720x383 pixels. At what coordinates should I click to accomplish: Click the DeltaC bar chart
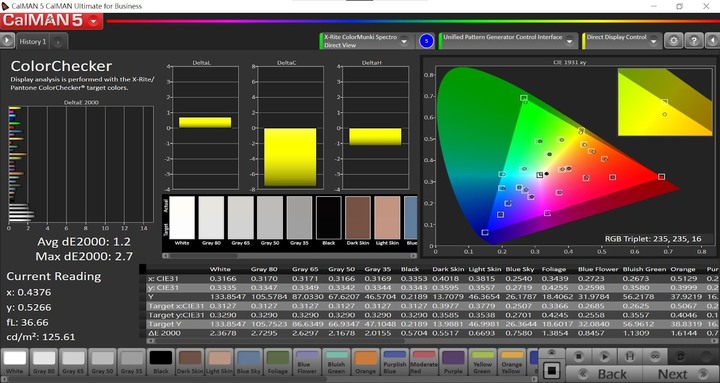tap(290, 128)
